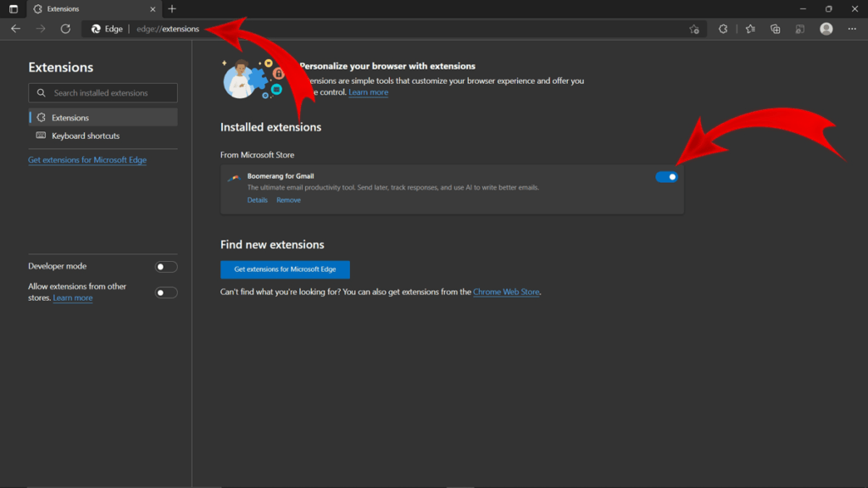Disable the Boomerang for Gmail extension toggle

(x=666, y=177)
